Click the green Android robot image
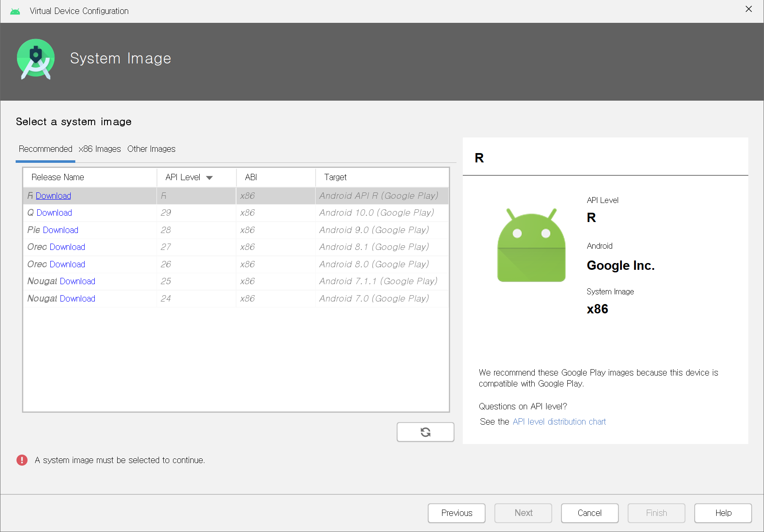This screenshot has height=532, width=764. coord(531,245)
